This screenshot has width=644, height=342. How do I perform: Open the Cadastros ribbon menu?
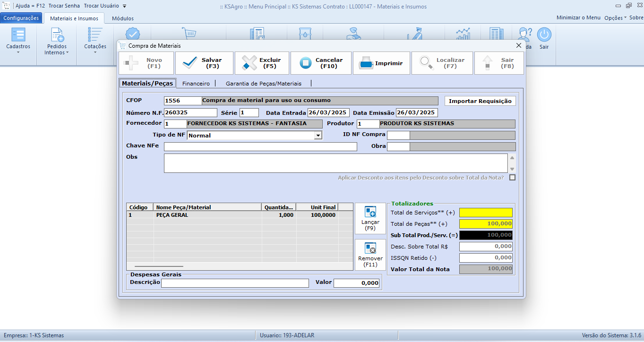pos(18,41)
